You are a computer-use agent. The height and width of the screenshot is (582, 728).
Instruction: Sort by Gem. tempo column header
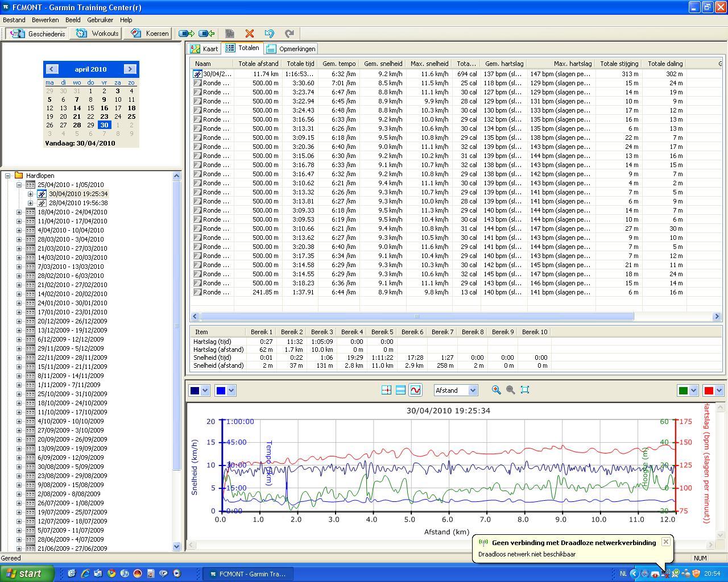[338, 64]
